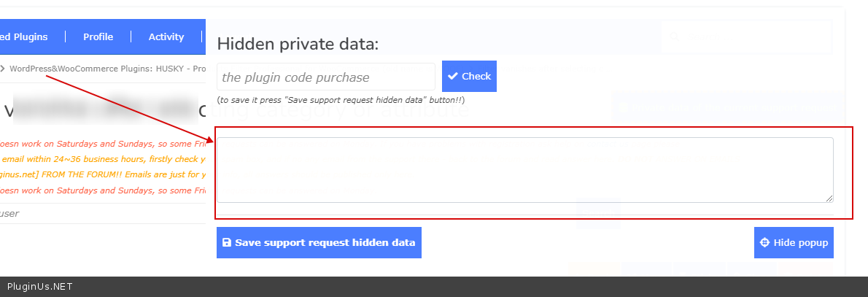
Task: Click the orange 24~36 business hours notice
Action: [102, 159]
